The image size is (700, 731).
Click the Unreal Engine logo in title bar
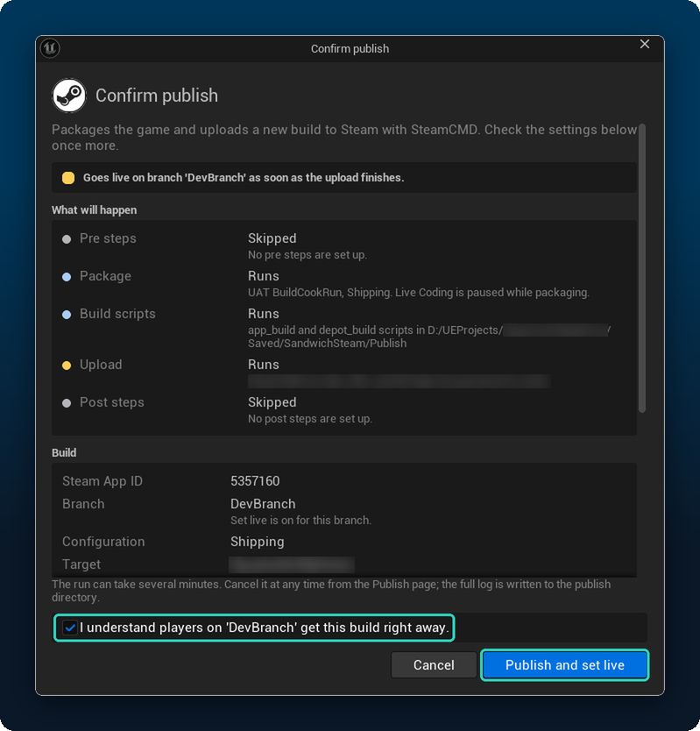[50, 48]
